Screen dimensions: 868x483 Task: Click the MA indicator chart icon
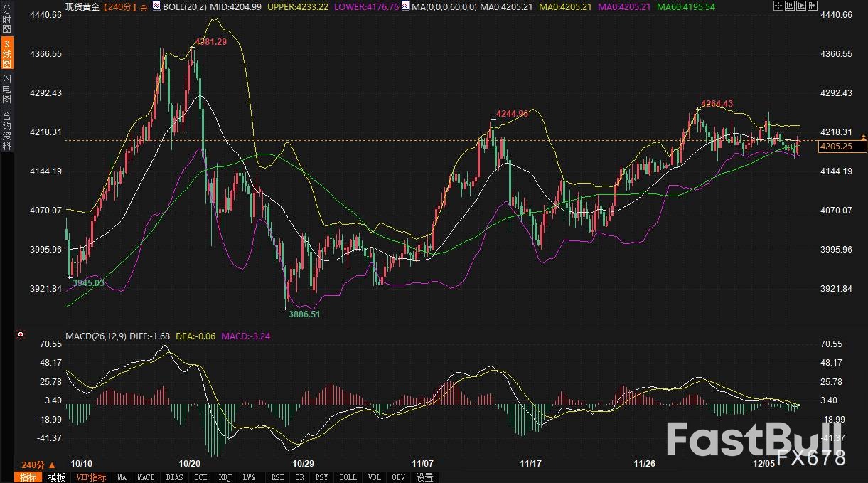point(405,7)
